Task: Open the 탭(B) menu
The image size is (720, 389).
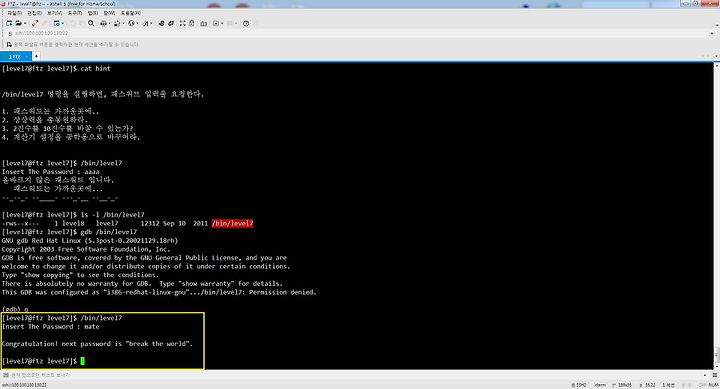Action: pyautogui.click(x=93, y=13)
